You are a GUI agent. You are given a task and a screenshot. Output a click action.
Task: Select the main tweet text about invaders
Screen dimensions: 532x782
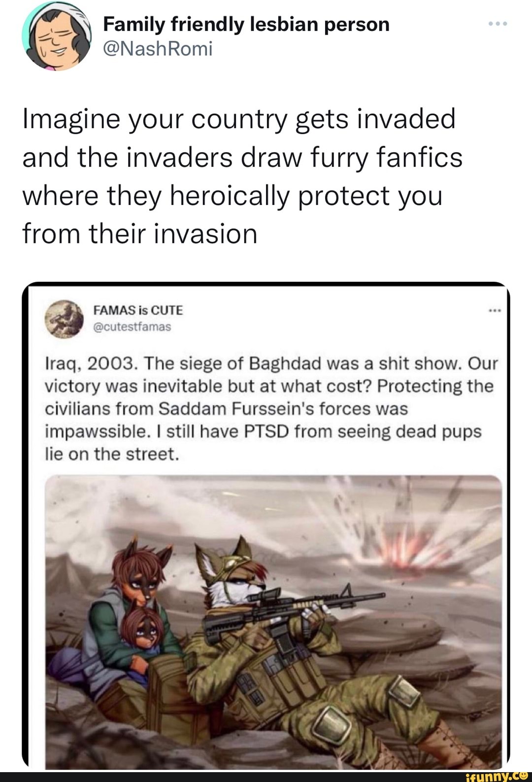click(242, 176)
